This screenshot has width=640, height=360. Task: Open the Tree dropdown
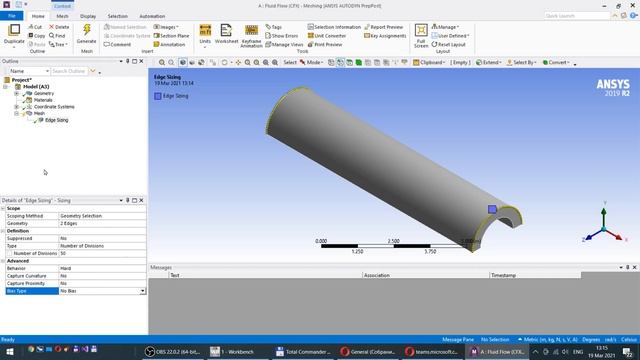58,44
